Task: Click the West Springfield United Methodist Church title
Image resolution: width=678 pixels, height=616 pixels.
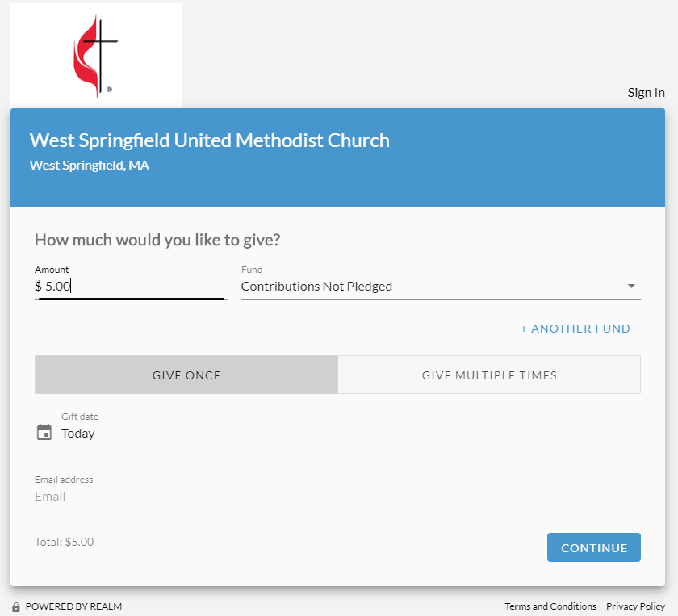Action: tap(210, 140)
